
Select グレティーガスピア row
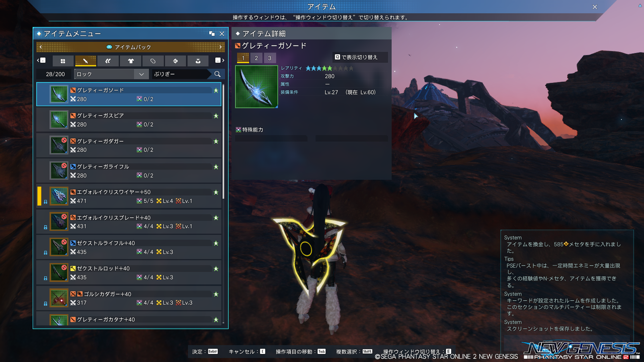[129, 120]
